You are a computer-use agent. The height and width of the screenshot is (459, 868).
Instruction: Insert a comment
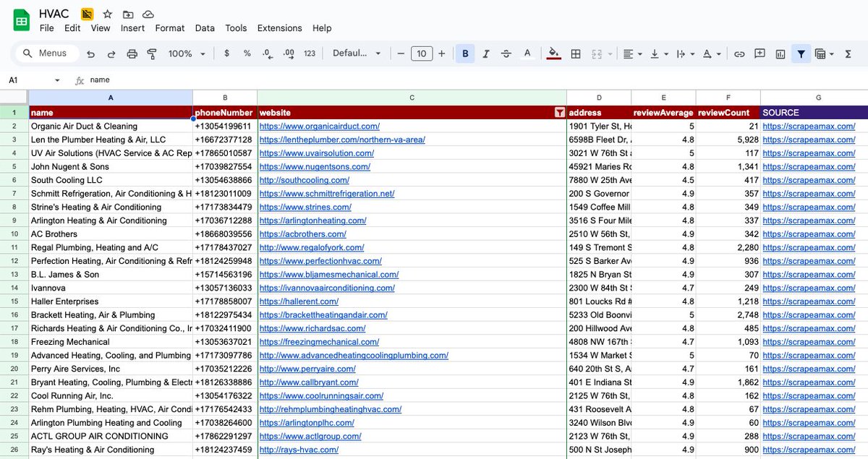(759, 53)
